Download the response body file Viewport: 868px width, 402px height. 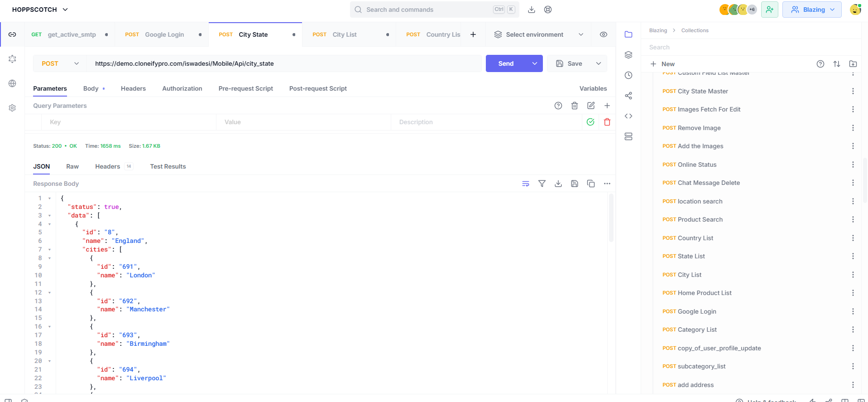point(558,184)
